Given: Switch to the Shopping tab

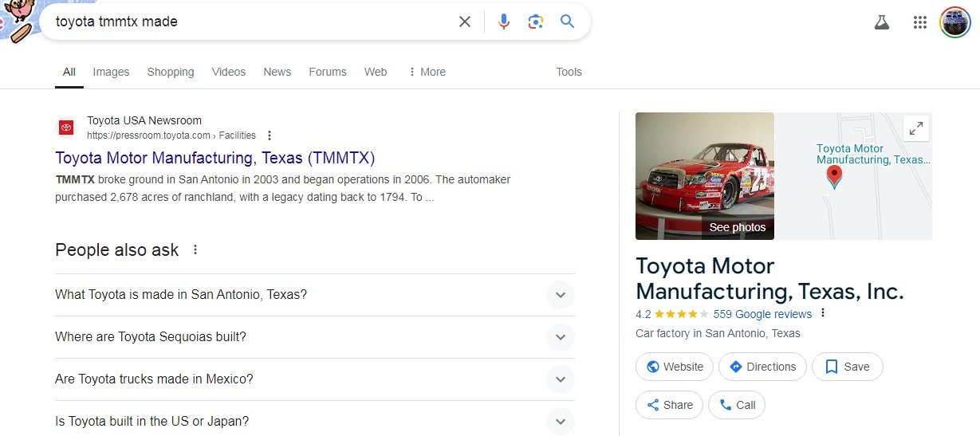Looking at the screenshot, I should (171, 72).
